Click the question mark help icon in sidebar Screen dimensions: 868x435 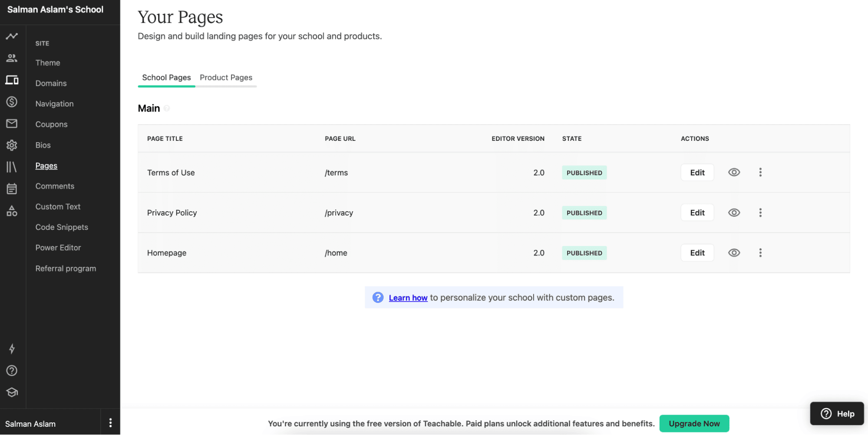12,371
